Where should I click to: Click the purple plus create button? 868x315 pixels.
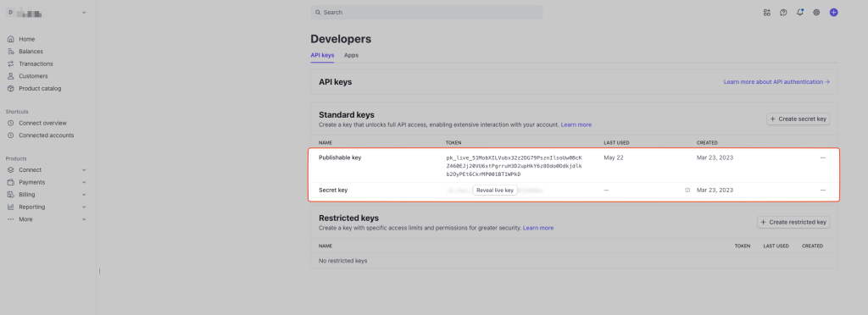point(834,12)
